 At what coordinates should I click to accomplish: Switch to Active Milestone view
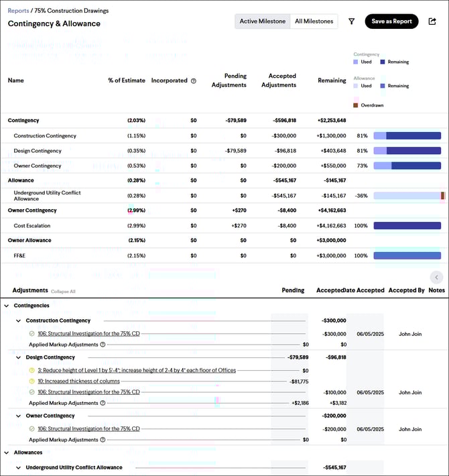(263, 21)
